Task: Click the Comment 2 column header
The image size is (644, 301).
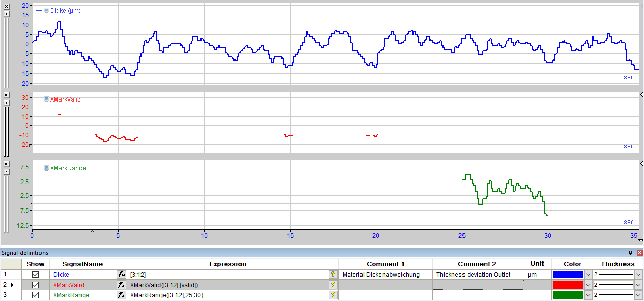Action: (x=478, y=264)
